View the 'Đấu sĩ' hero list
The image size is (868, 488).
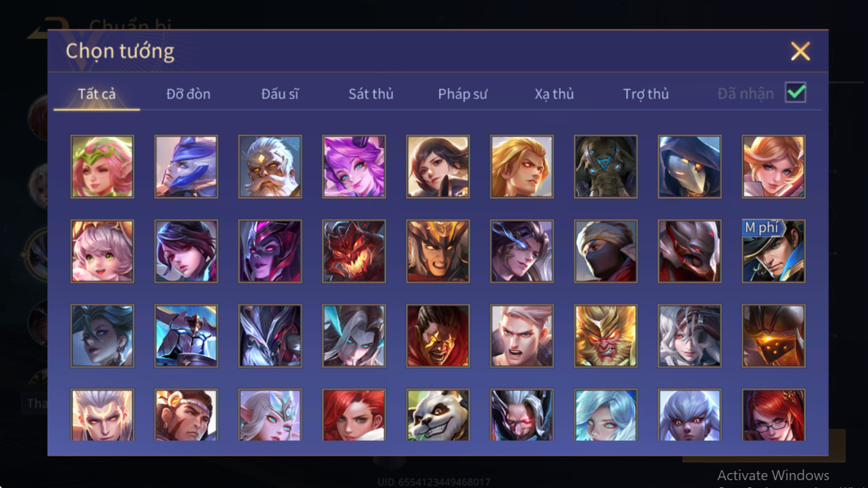click(x=280, y=94)
